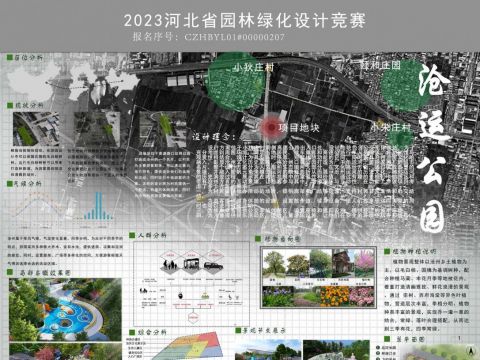Click the green square beside 植物种植说明
Image resolution: width=480 pixels, height=360 pixels.
point(387,251)
